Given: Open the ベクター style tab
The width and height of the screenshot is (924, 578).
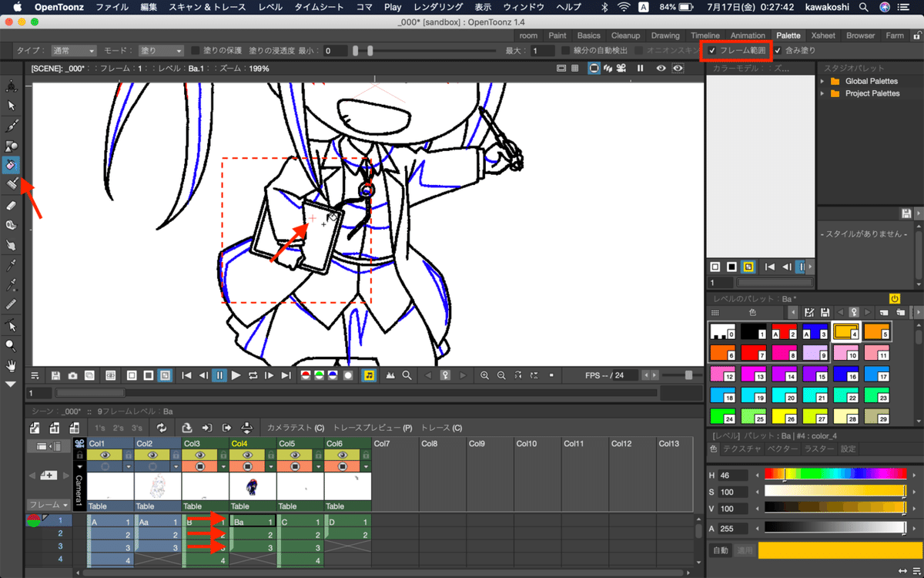Looking at the screenshot, I should (x=782, y=449).
